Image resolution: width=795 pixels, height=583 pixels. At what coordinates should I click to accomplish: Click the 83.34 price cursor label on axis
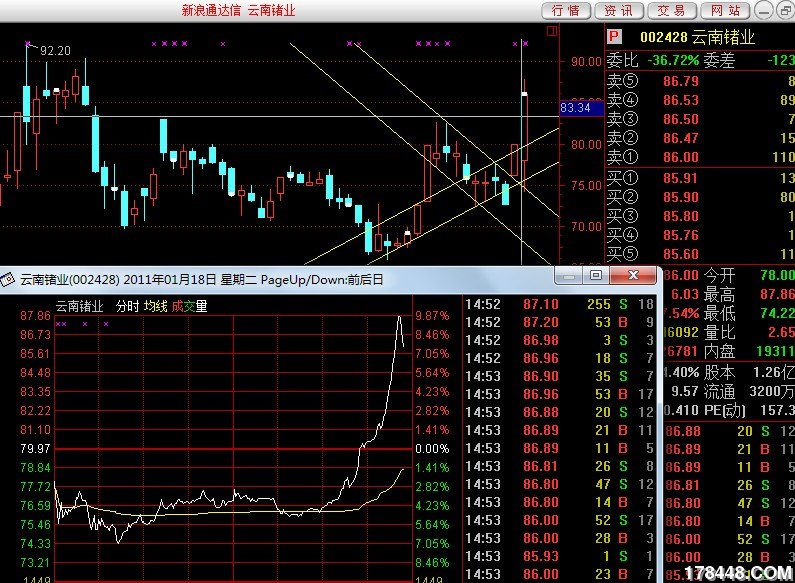point(582,108)
